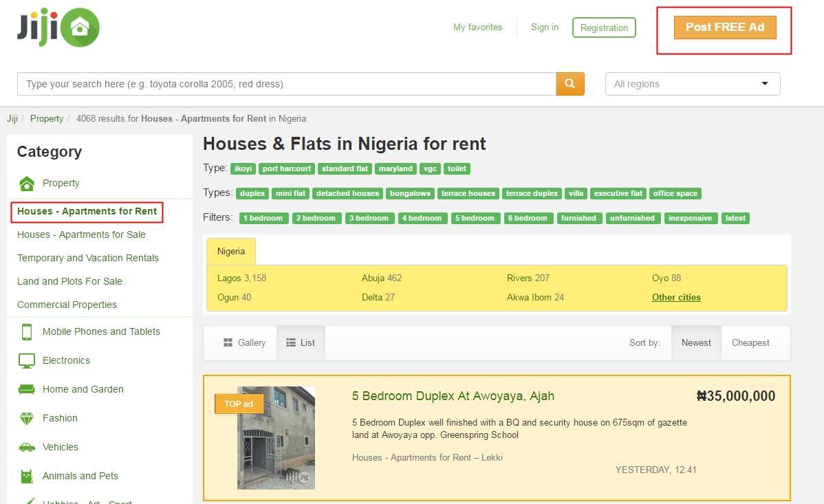Screen dimensions: 824x504
Task: Filter by latest
Action: 735,218
